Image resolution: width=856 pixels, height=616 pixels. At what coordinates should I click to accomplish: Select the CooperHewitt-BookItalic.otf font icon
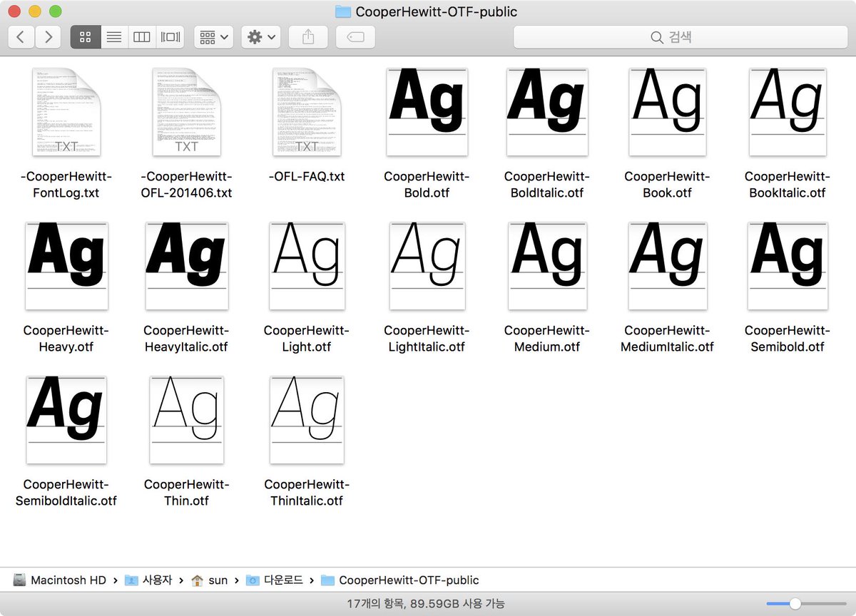(788, 112)
